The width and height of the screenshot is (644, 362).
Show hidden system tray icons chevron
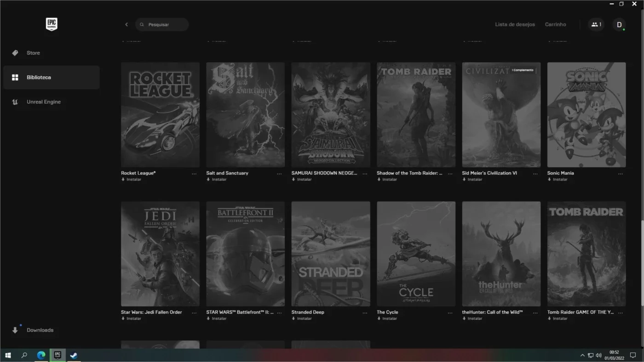click(582, 355)
